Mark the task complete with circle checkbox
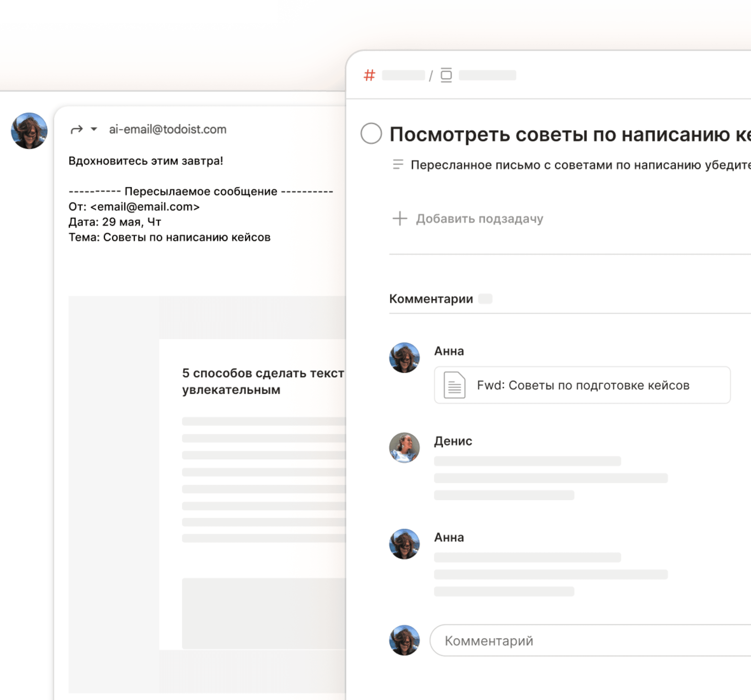The height and width of the screenshot is (700, 751). [371, 133]
